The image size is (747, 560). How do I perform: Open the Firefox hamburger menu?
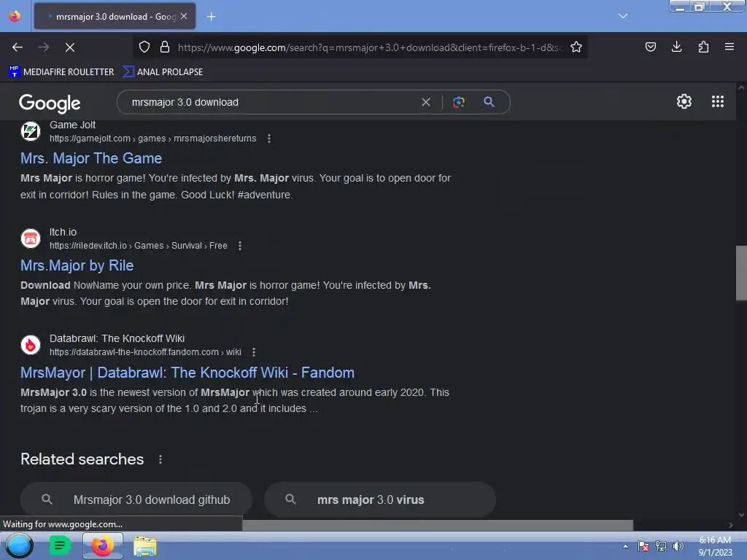[x=729, y=47]
